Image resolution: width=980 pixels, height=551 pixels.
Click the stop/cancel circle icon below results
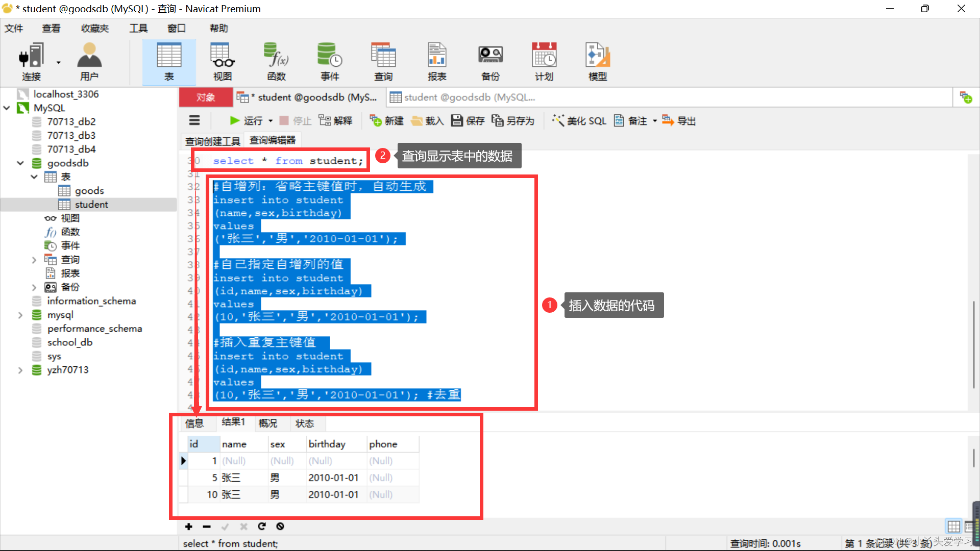280,527
